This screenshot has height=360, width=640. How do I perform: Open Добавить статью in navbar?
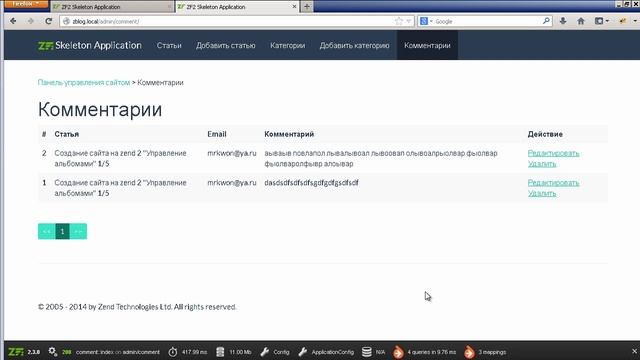click(226, 45)
